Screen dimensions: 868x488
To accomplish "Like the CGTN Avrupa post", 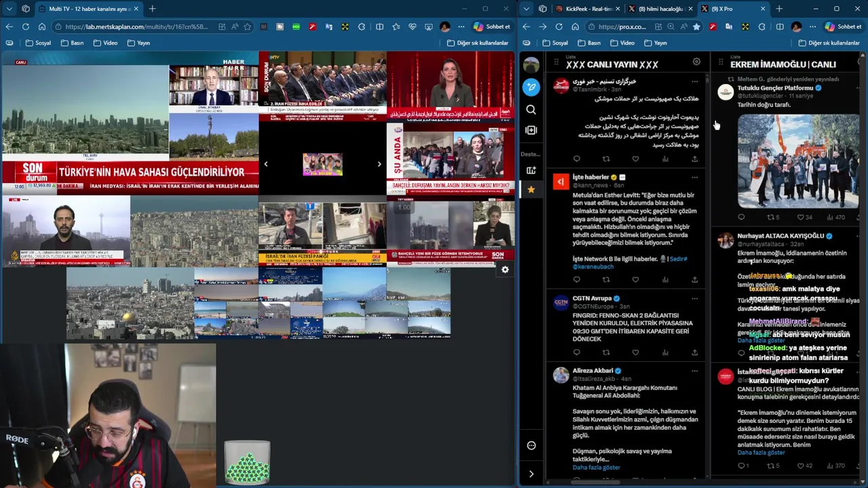I will coord(635,352).
